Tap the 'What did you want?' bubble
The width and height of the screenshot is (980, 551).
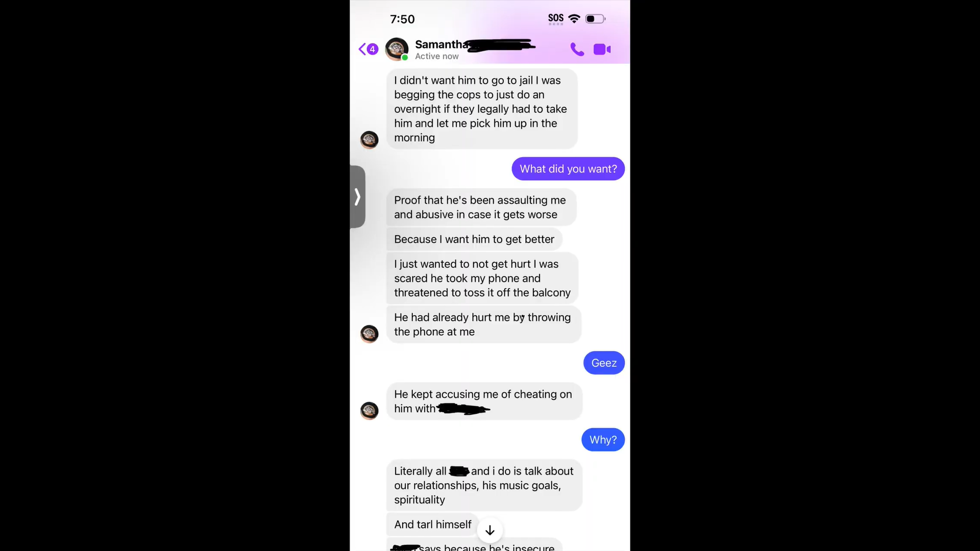point(568,169)
